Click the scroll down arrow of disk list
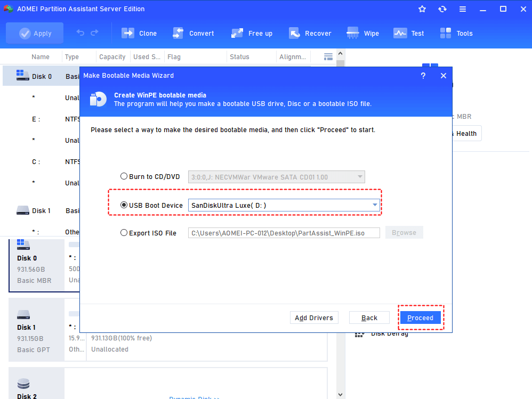The image size is (532, 399). 340,395
